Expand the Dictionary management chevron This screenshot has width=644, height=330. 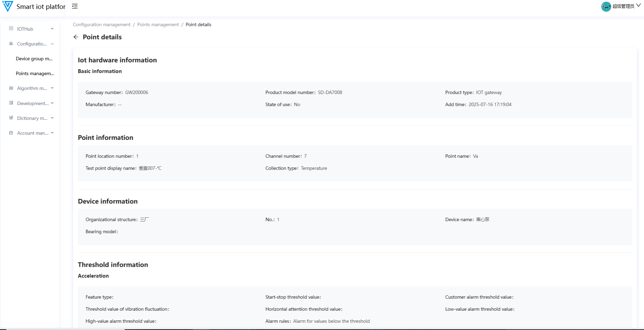pyautogui.click(x=52, y=118)
